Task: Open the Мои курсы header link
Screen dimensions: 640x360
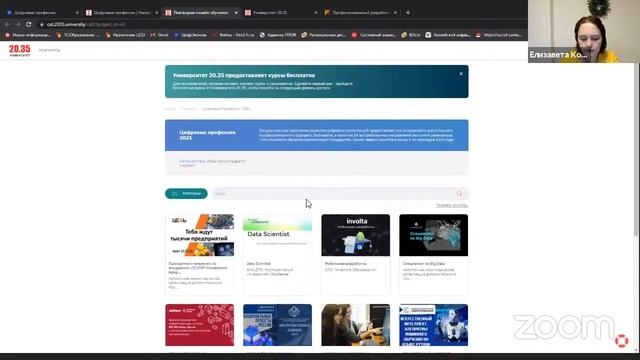Action: [x=49, y=50]
